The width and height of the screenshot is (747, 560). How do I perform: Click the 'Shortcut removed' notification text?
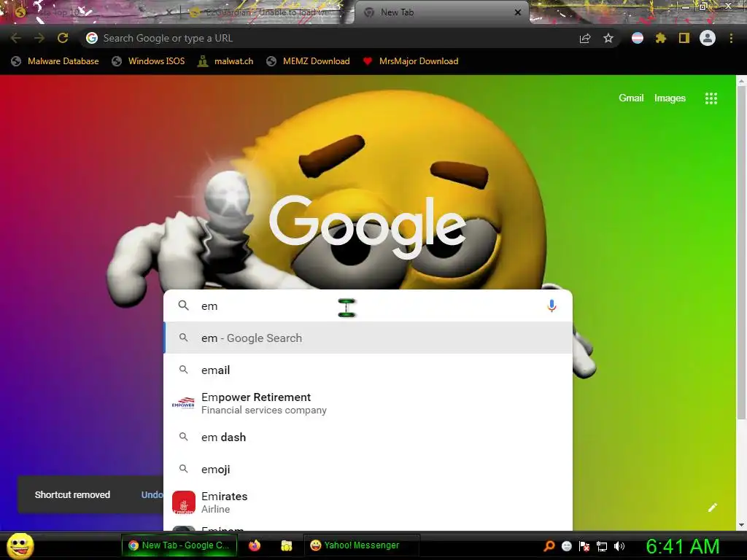72,495
